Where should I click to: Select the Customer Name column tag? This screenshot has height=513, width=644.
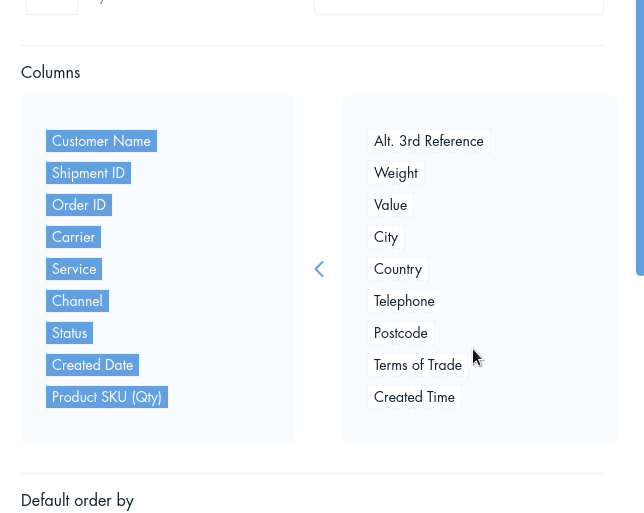[x=101, y=141]
